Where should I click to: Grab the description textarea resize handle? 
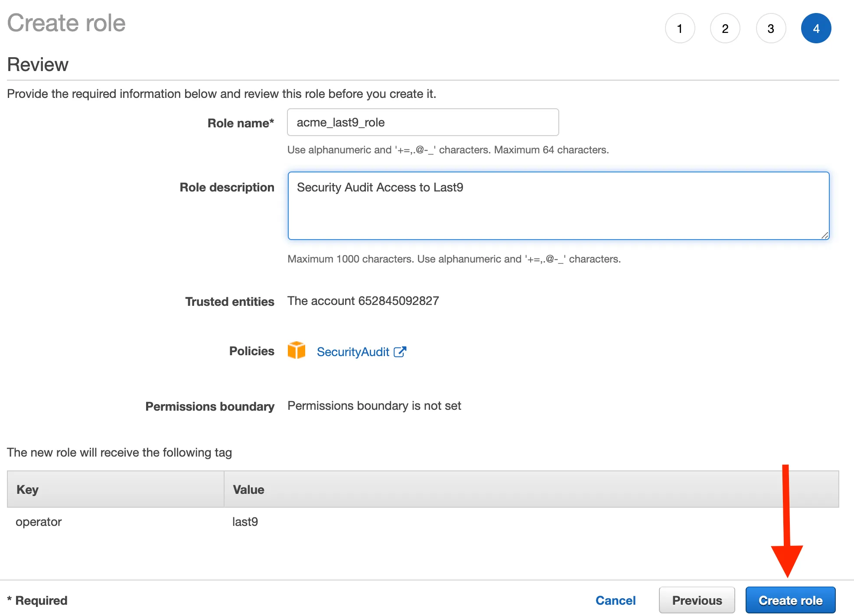[825, 235]
